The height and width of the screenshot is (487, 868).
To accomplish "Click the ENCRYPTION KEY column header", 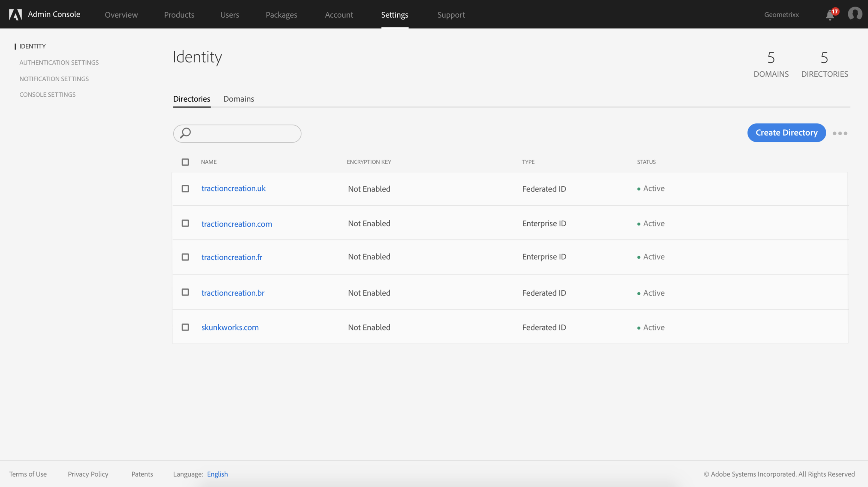I will (369, 162).
